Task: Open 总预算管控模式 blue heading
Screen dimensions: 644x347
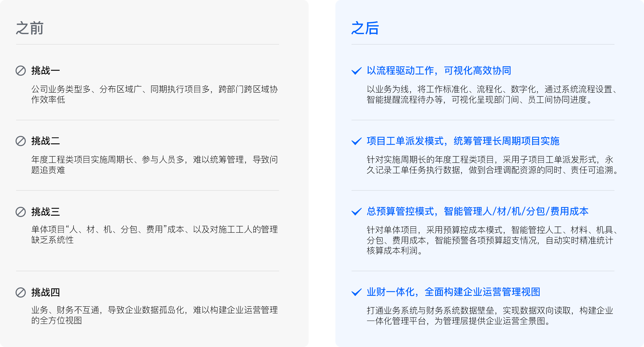Action: pyautogui.click(x=478, y=211)
